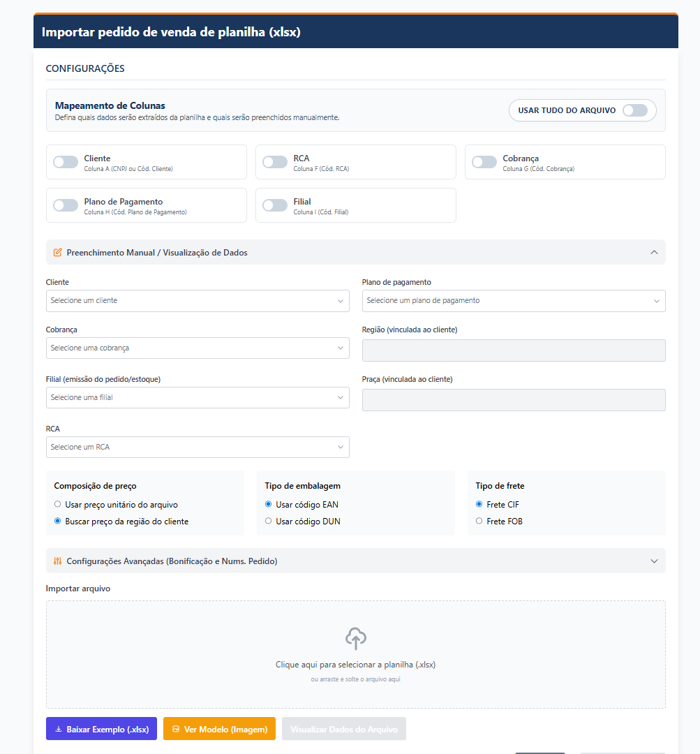Click the Baixar Exemplo (.xlsx) button

point(100,729)
